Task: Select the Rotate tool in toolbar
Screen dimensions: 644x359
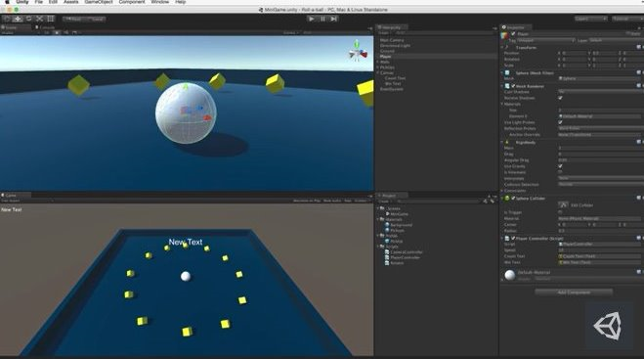Action: [x=28, y=19]
